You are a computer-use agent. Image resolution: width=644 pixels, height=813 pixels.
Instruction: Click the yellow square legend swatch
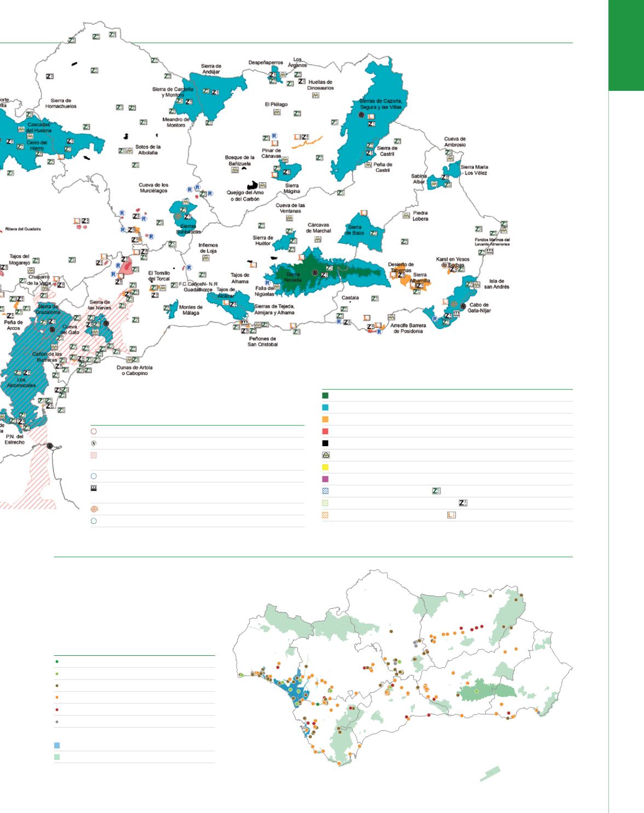point(325,468)
